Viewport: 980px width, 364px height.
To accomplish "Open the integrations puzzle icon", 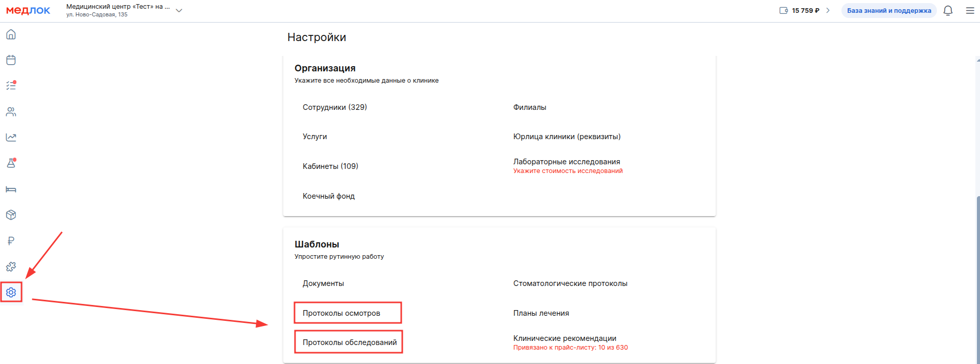I will pyautogui.click(x=11, y=266).
